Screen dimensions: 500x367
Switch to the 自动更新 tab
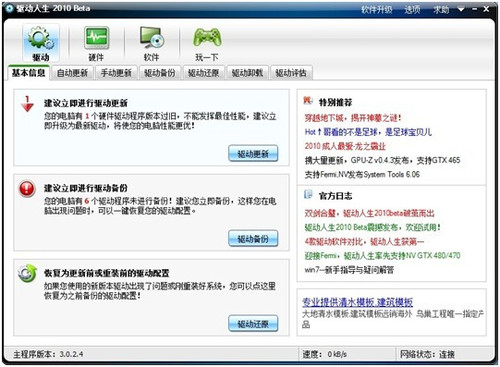click(x=72, y=73)
